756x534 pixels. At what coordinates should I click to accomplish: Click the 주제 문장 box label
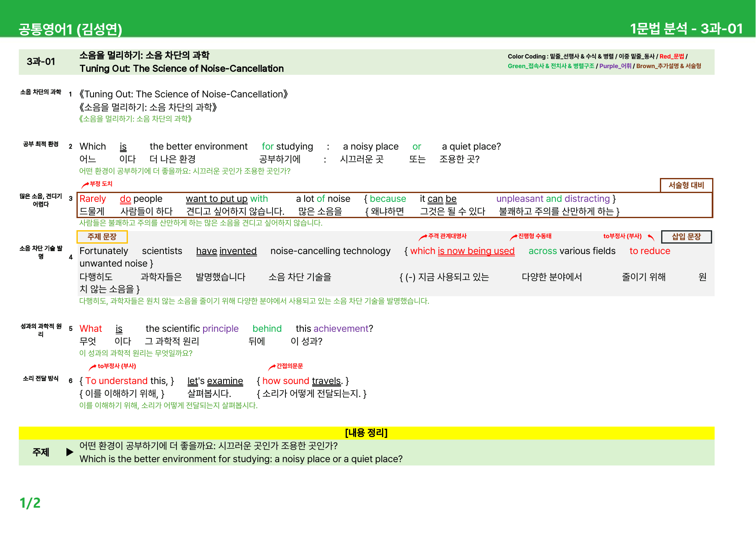coord(102,237)
